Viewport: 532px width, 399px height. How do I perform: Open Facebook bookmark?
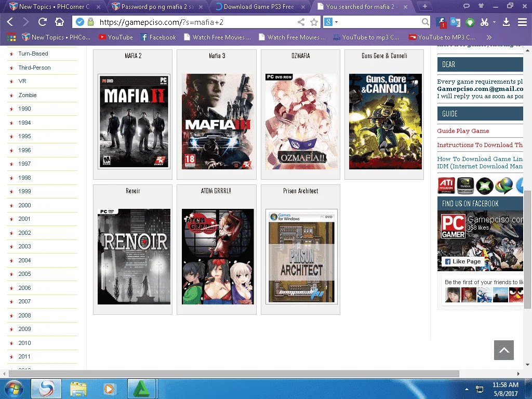(158, 37)
